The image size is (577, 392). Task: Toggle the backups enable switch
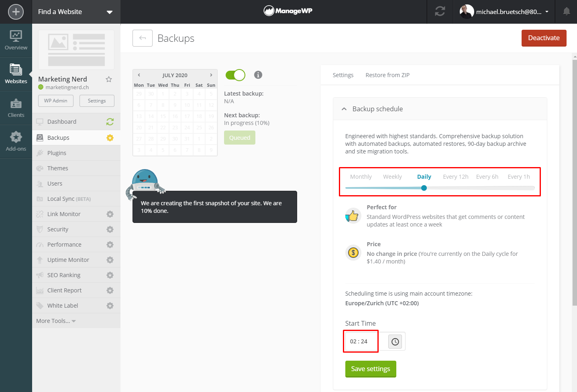[235, 75]
